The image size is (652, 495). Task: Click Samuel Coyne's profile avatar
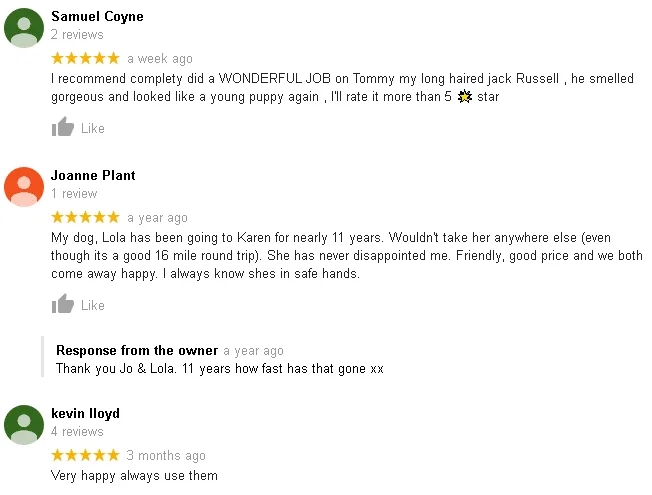tap(24, 28)
